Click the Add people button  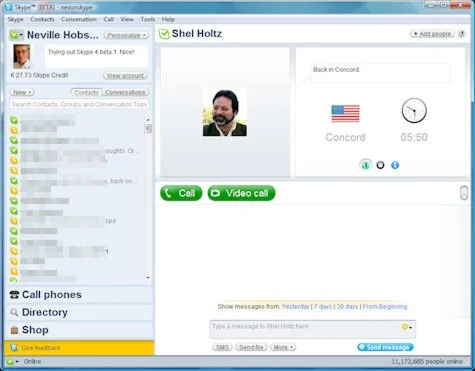pyautogui.click(x=432, y=34)
